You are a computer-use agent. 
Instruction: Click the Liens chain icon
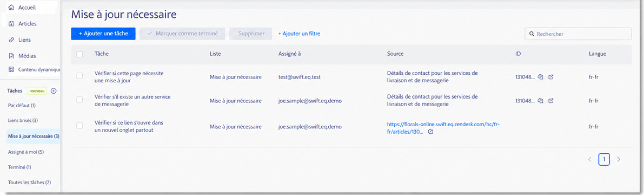(11, 40)
